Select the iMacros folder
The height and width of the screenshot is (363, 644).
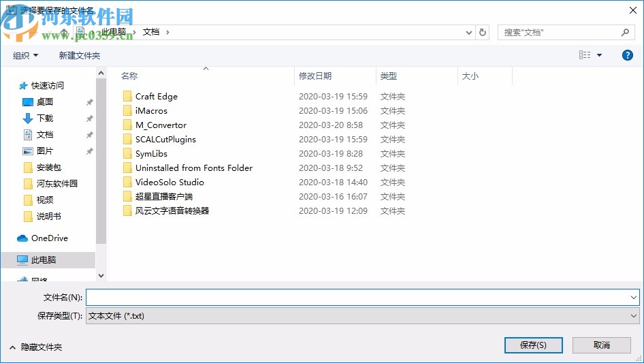[x=151, y=111]
